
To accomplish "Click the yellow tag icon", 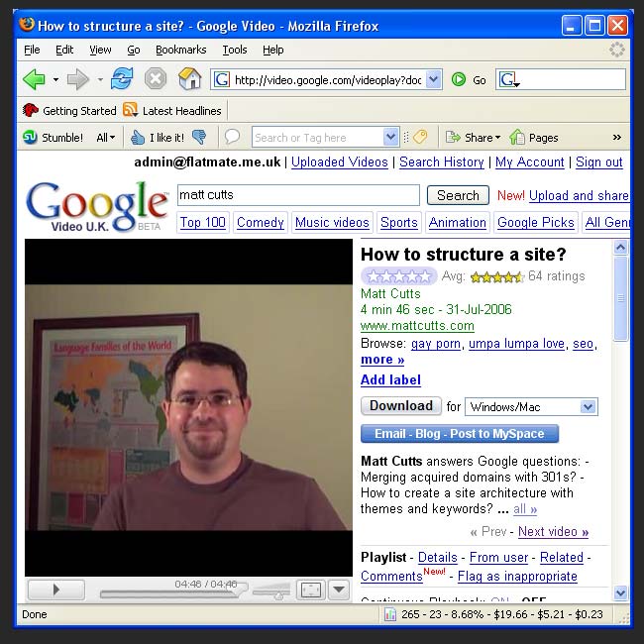I will coord(420,137).
